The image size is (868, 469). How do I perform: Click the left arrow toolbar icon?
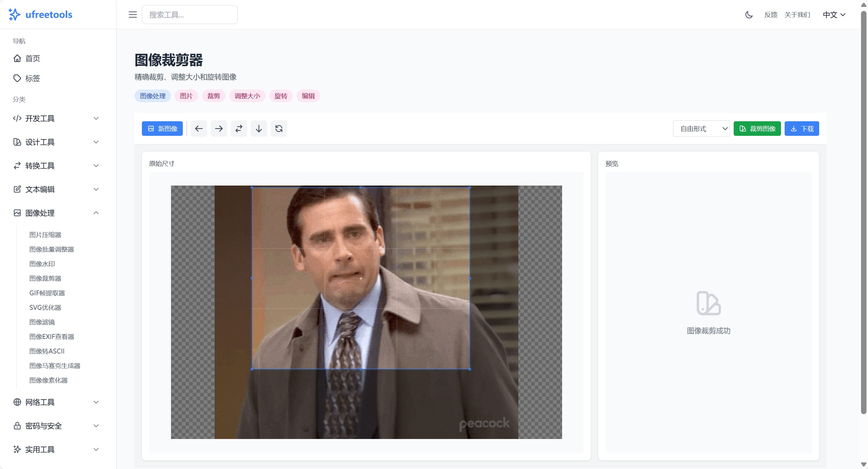point(199,128)
